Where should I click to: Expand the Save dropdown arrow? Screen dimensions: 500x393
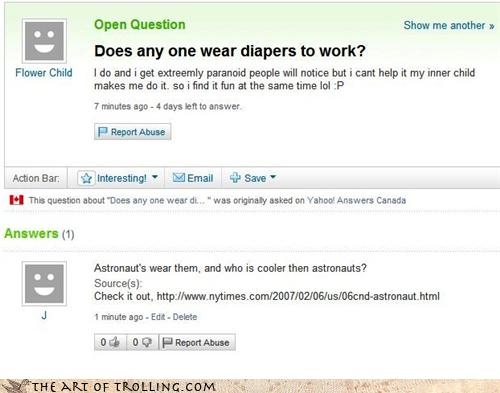pyautogui.click(x=273, y=177)
